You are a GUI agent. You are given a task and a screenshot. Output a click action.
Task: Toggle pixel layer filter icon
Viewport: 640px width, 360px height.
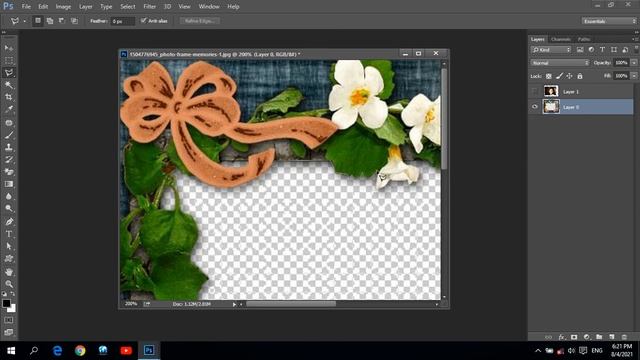(x=580, y=50)
